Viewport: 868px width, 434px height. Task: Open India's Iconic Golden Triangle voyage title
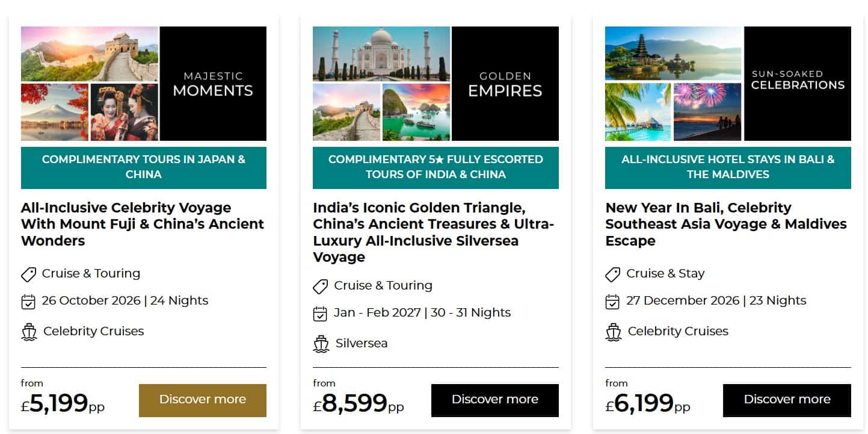tap(433, 232)
